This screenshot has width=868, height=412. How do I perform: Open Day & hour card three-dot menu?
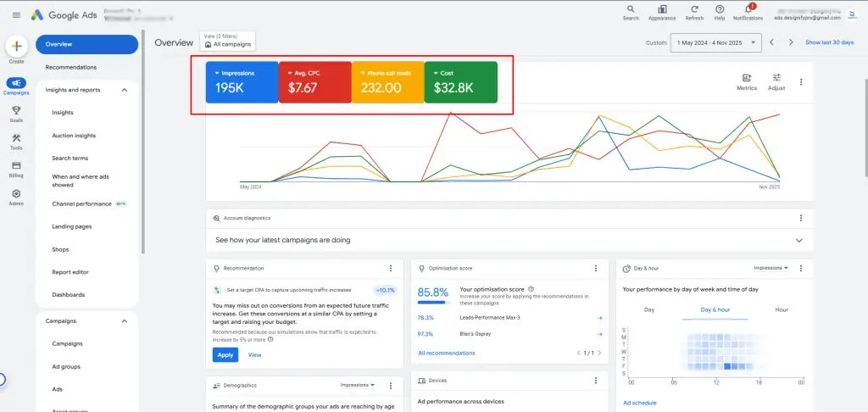[x=800, y=268]
